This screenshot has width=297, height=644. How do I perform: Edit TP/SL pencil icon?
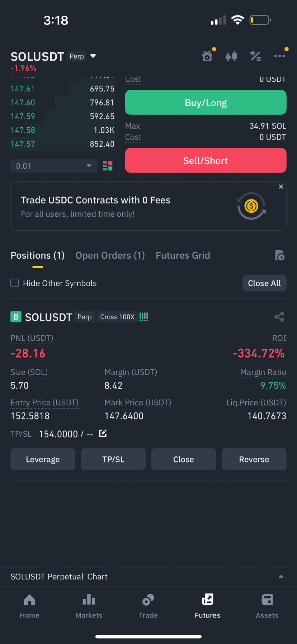pos(103,433)
